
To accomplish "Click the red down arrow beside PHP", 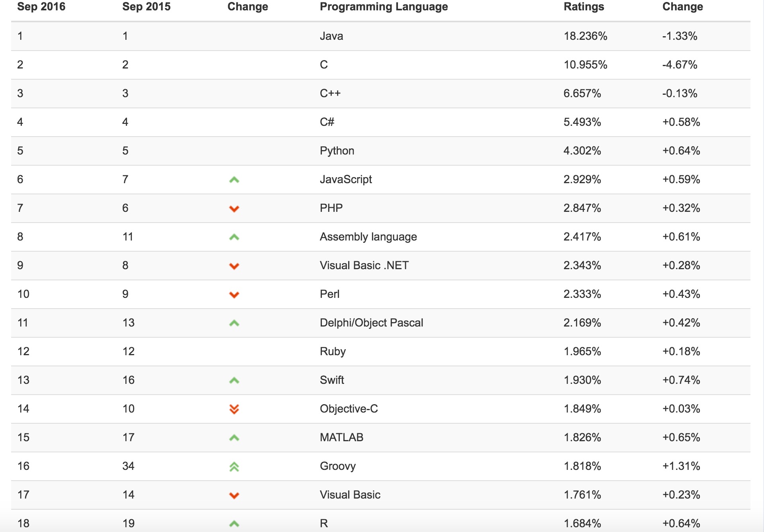I will click(x=234, y=209).
